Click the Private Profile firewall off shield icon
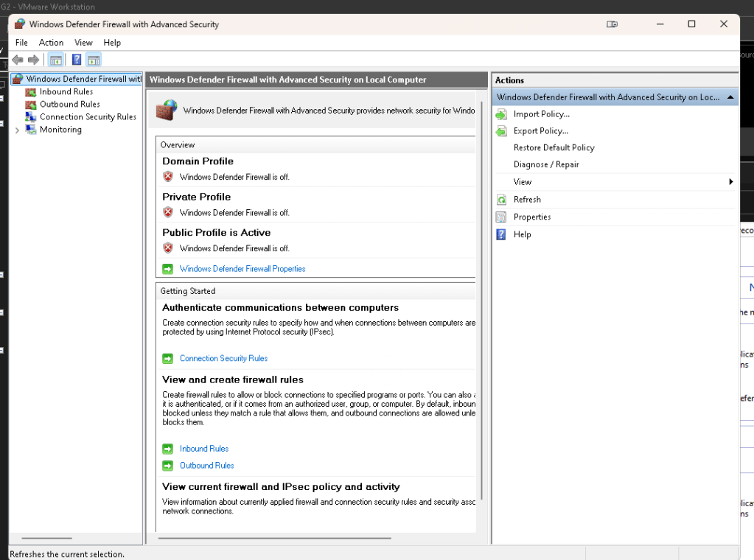Image resolution: width=754 pixels, height=560 pixels. (x=168, y=212)
